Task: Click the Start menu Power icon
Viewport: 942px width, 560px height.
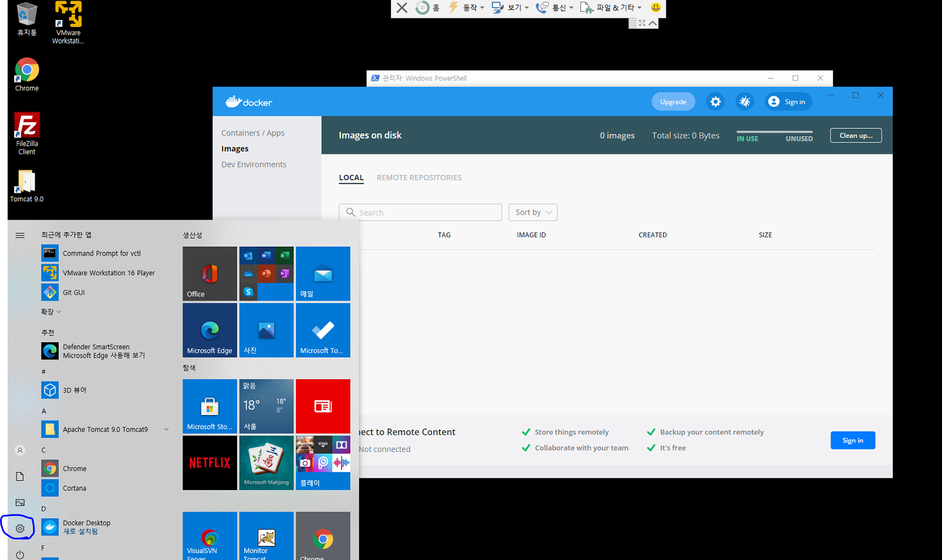Action: point(20,554)
